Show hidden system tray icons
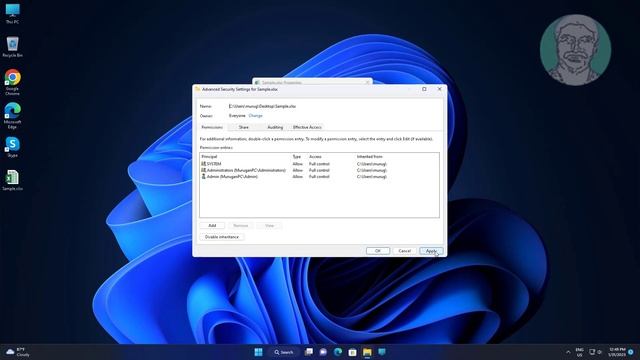Image resolution: width=640 pixels, height=360 pixels. click(568, 352)
